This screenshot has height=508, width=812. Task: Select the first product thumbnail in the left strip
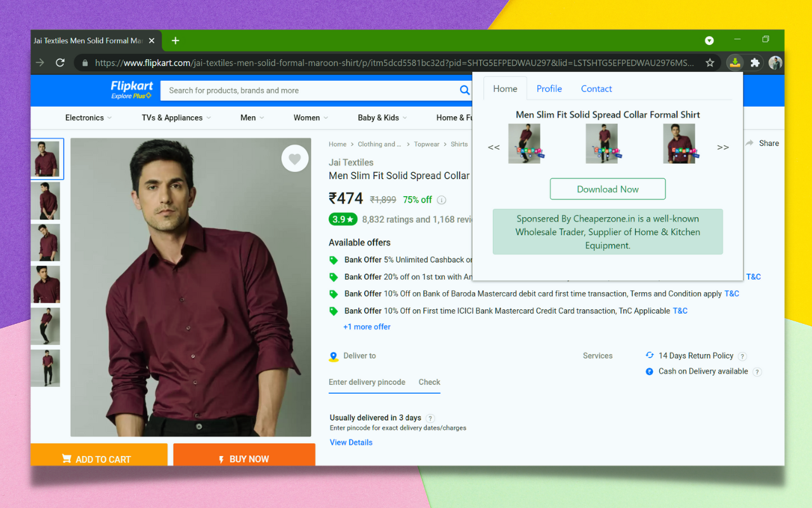[x=46, y=159]
